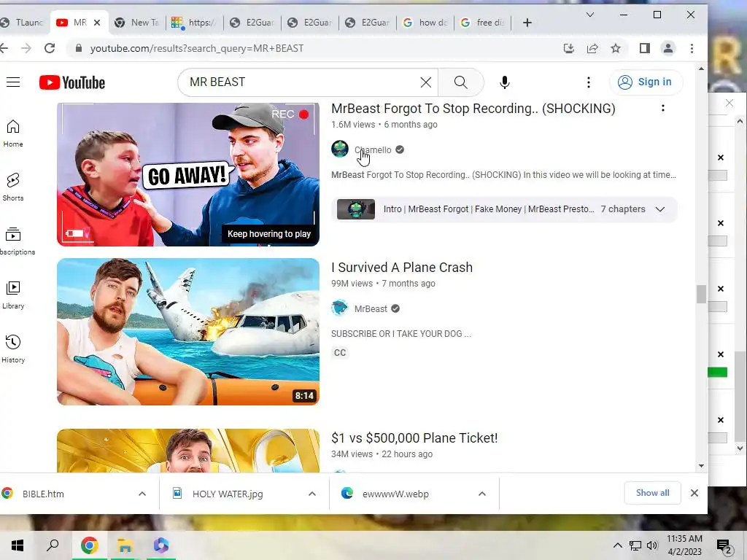The image size is (747, 560).
Task: Open downloaded BIBLE.htm file
Action: [x=43, y=494]
